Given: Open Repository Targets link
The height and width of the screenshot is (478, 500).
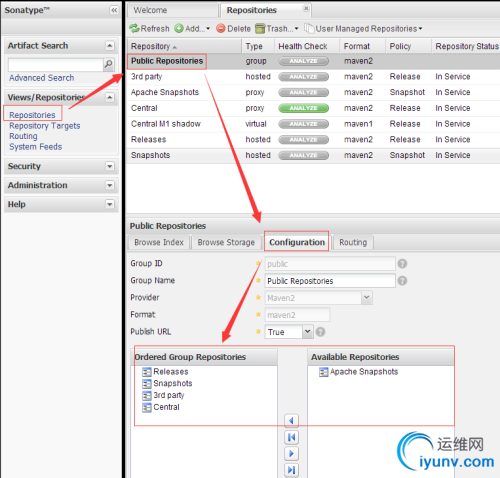Looking at the screenshot, I should (45, 126).
